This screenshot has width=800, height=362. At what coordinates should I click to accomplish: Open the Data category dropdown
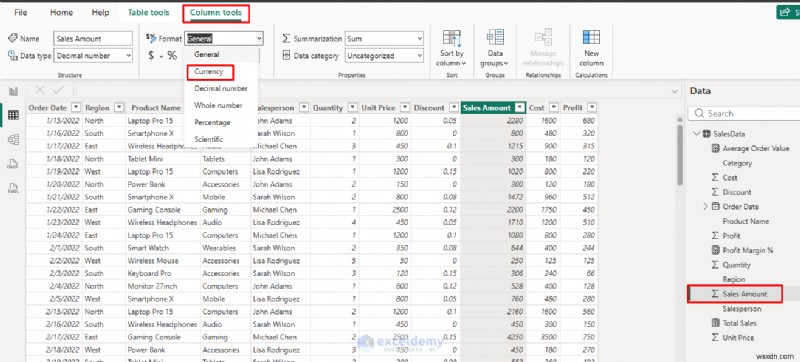click(384, 56)
